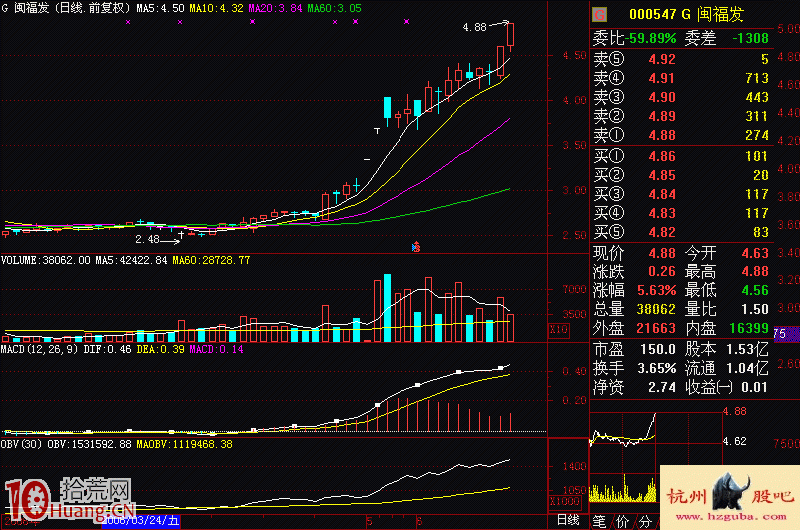Image resolution: width=800 pixels, height=530 pixels.
Task: Select the volume MA5:42422.84 label
Action: pos(131,260)
